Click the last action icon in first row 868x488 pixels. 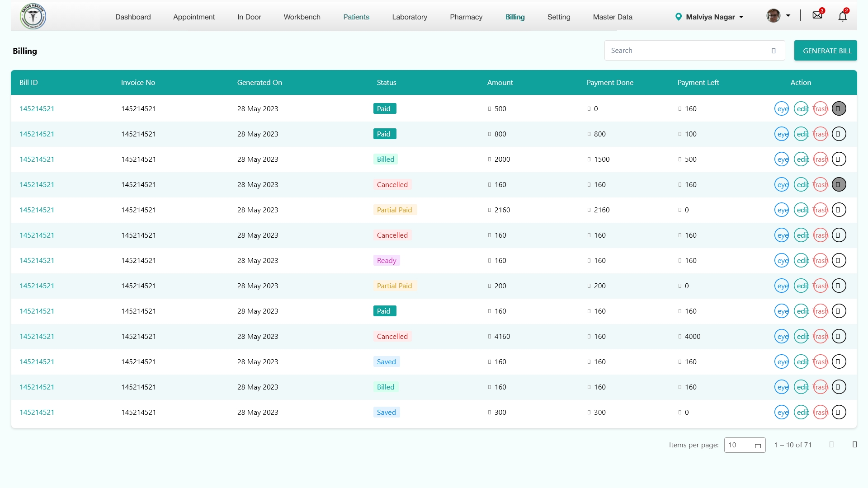839,109
